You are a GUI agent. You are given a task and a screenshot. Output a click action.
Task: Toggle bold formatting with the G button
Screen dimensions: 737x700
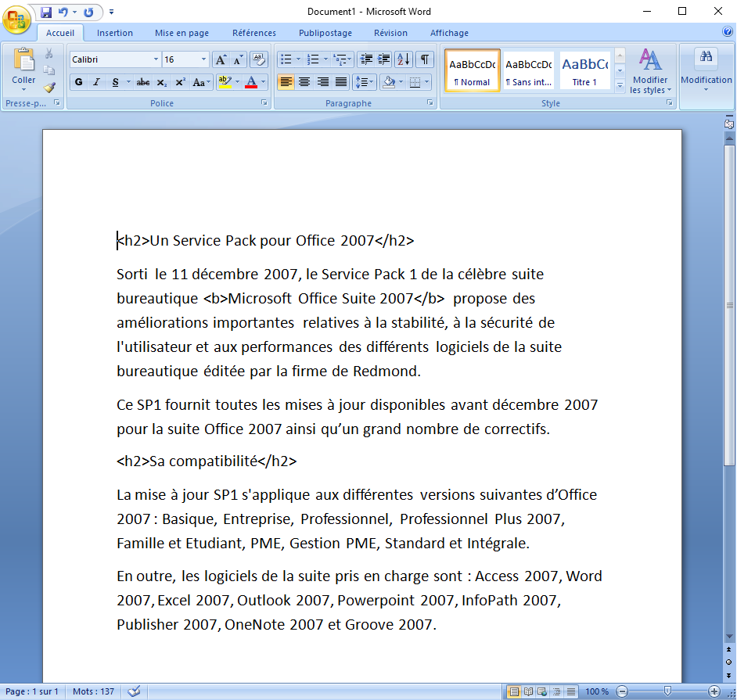[x=78, y=82]
